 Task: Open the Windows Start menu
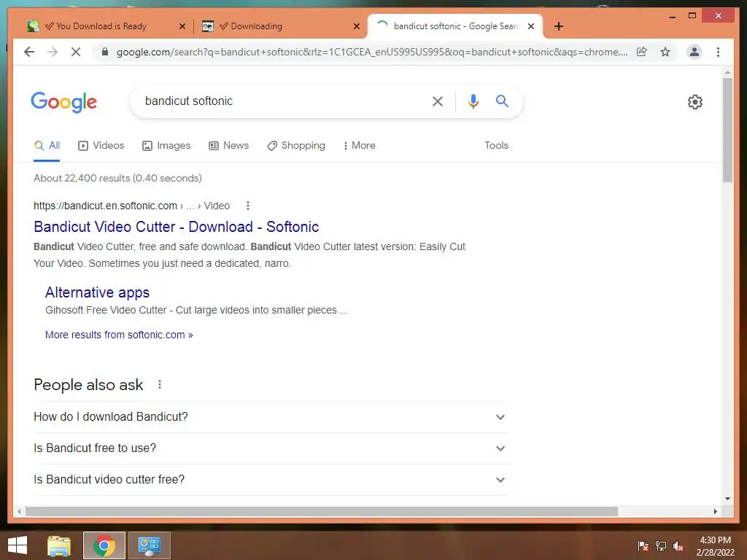18,545
